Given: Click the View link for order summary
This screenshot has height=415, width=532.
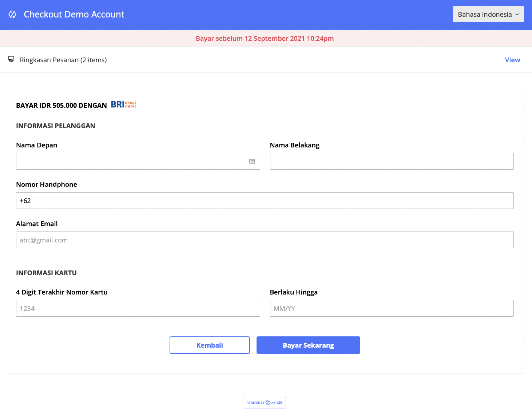Looking at the screenshot, I should [x=512, y=60].
